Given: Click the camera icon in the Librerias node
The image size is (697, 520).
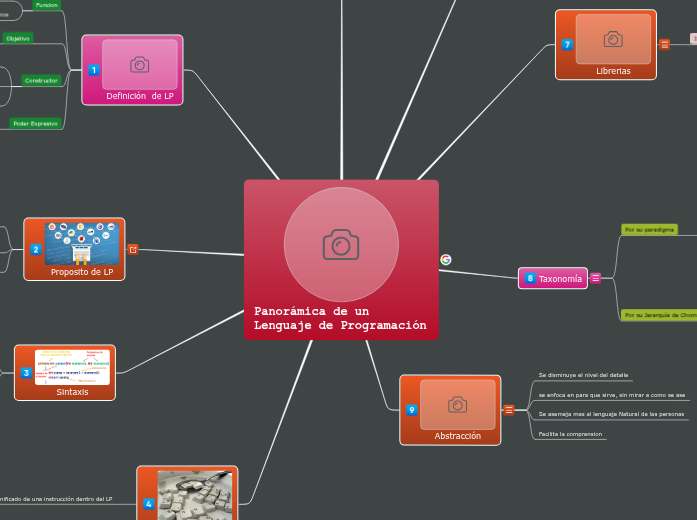Looking at the screenshot, I should pyautogui.click(x=613, y=39).
